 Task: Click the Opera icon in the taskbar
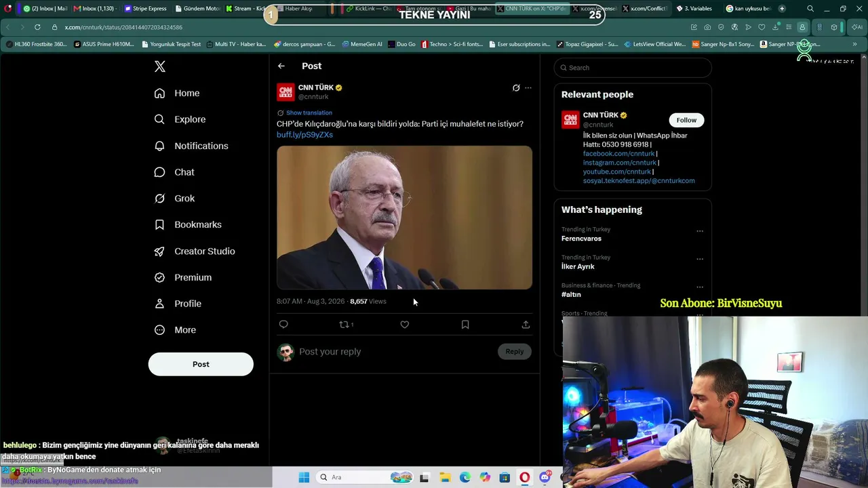(525, 478)
